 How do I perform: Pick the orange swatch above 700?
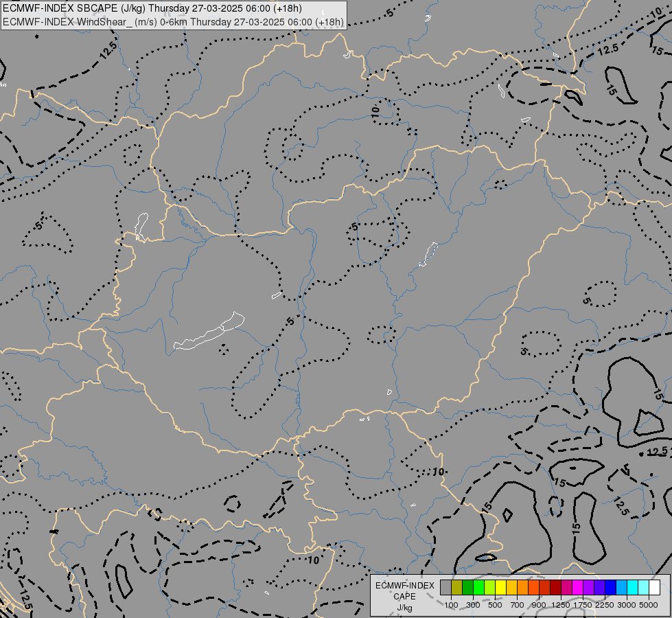click(523, 588)
